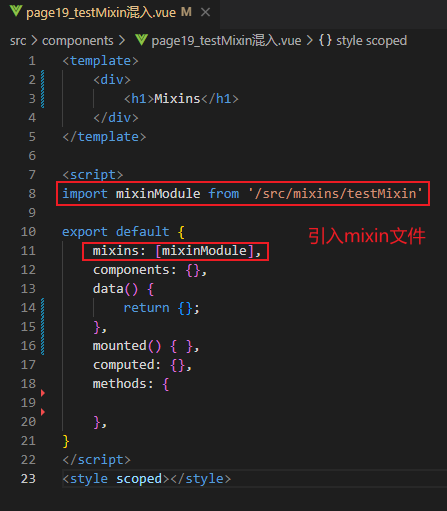
Task: Expand the chevron after src in breadcrumb
Action: pos(34,41)
